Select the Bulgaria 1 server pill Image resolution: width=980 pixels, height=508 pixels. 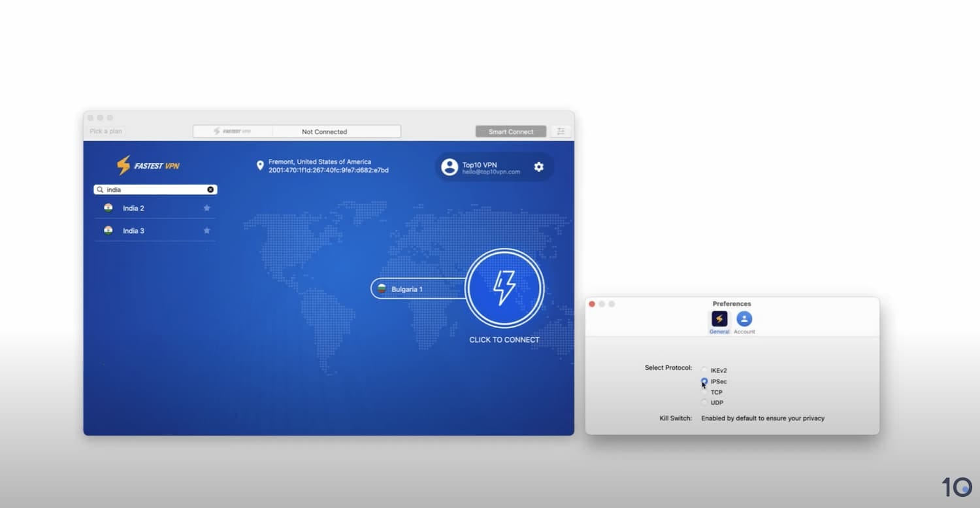pos(419,289)
